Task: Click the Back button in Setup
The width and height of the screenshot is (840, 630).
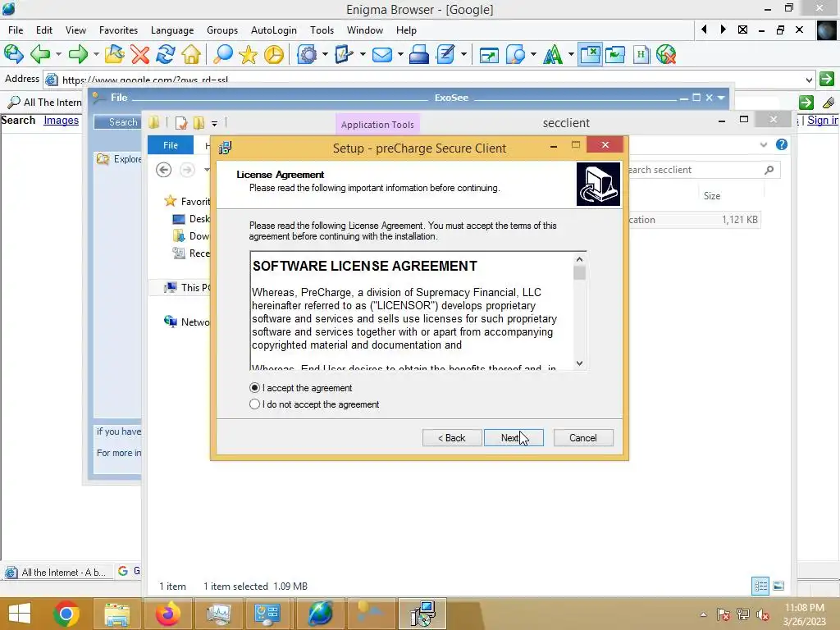Action: tap(452, 438)
